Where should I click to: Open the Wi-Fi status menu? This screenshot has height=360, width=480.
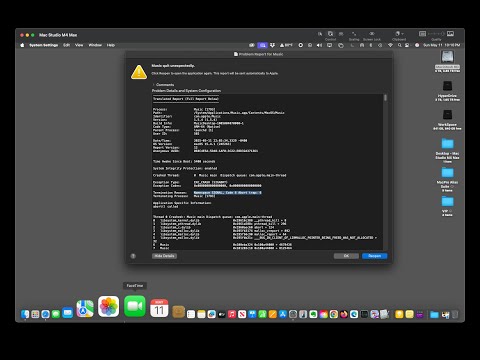click(x=390, y=45)
